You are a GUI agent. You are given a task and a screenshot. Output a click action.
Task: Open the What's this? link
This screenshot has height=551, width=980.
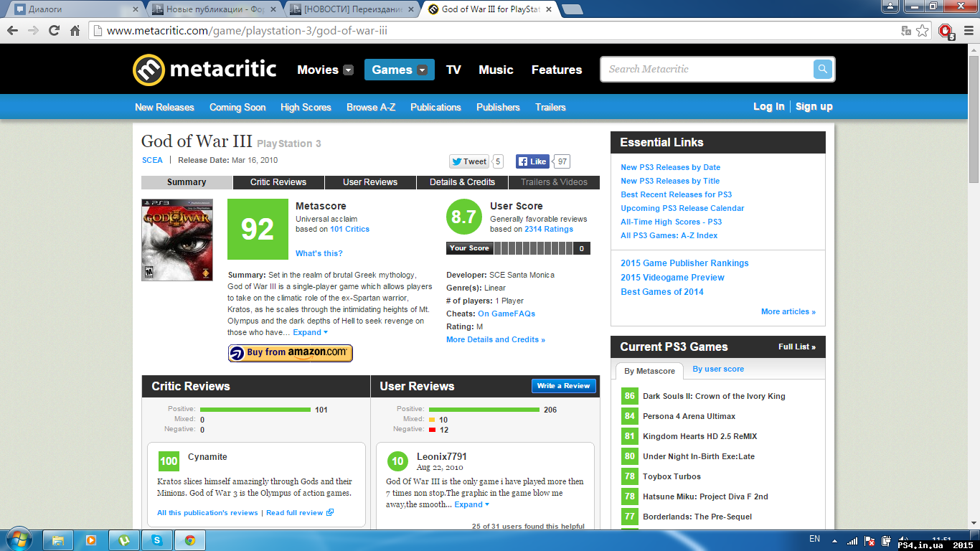(319, 253)
